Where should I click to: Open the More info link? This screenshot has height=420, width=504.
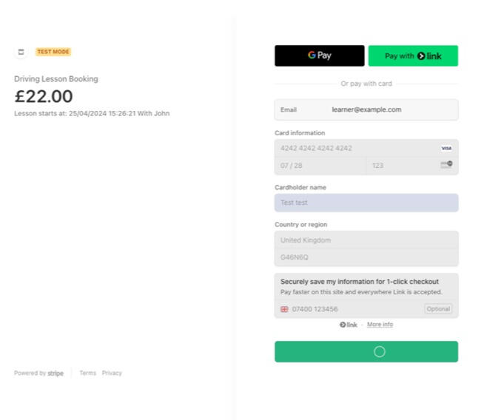(x=380, y=325)
